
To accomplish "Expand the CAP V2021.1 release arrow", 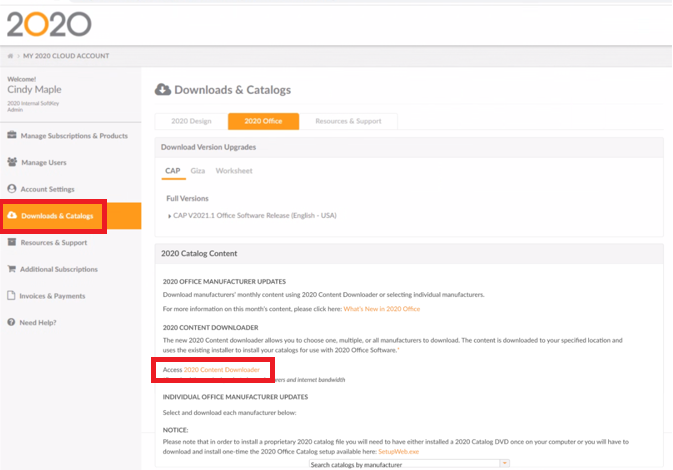I will click(x=170, y=216).
